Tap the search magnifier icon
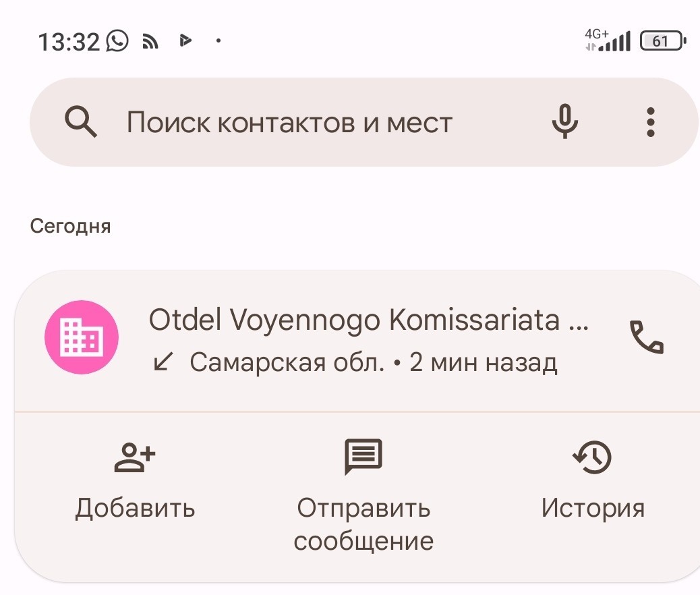This screenshot has width=700, height=595. 81,121
